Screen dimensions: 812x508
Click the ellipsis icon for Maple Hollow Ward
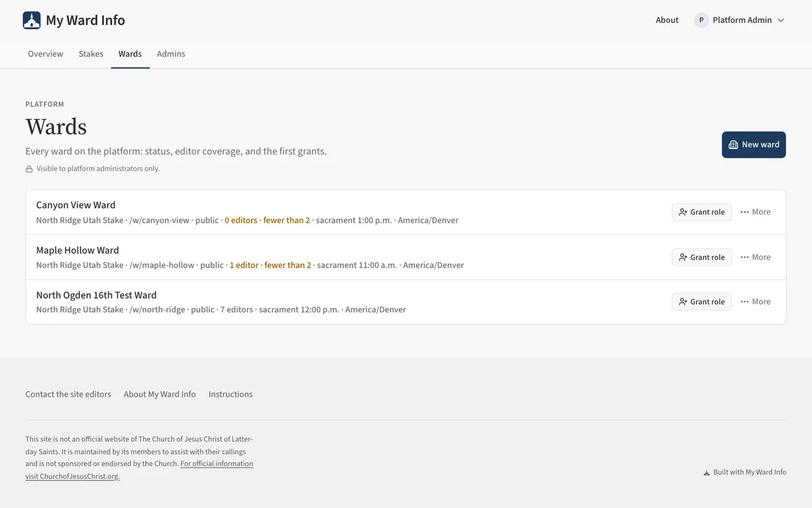pos(744,257)
